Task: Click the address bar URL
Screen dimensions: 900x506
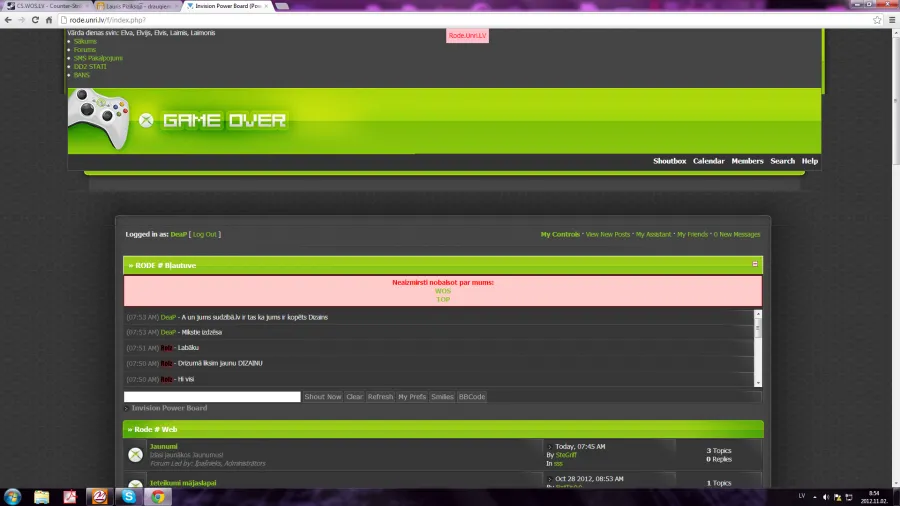Action: (x=107, y=20)
